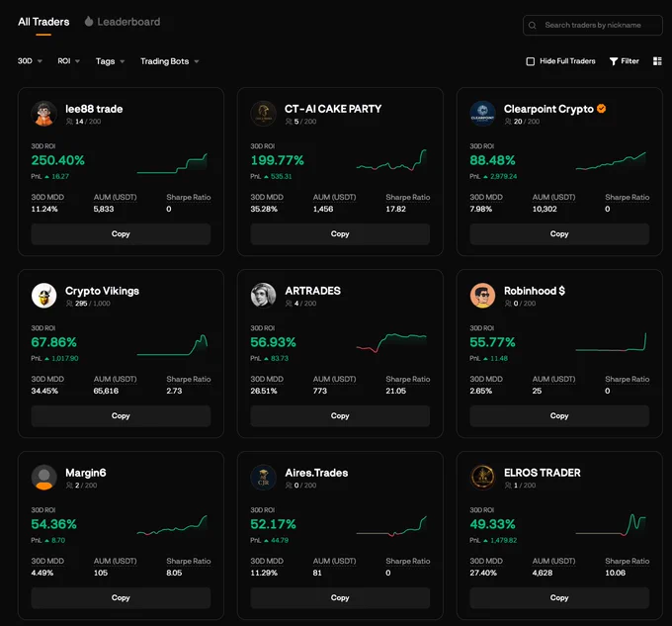Image resolution: width=672 pixels, height=626 pixels.
Task: Click the 67.86% ROI value
Action: (53, 342)
